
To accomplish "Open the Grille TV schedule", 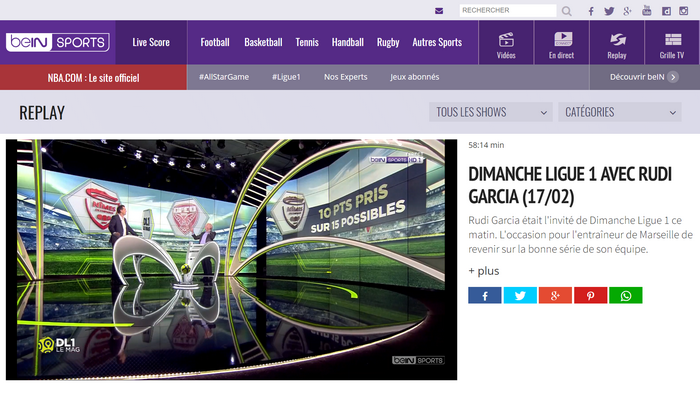I will point(672,42).
